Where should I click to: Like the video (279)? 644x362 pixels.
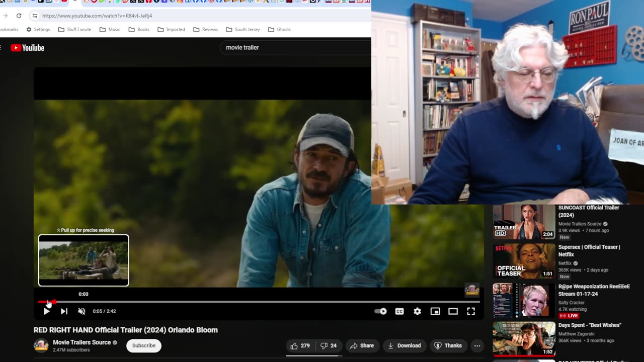[x=300, y=345]
